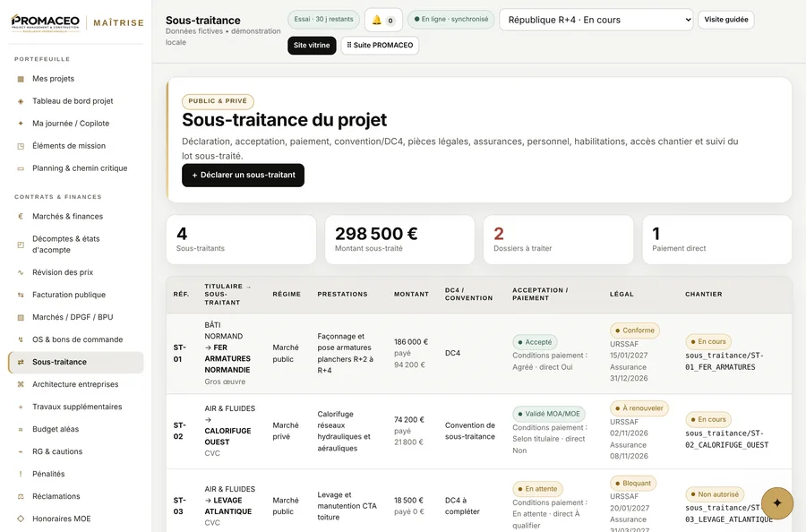Image resolution: width=806 pixels, height=532 pixels.
Task: Click the Sous-traitance sidebar icon
Action: [21, 362]
